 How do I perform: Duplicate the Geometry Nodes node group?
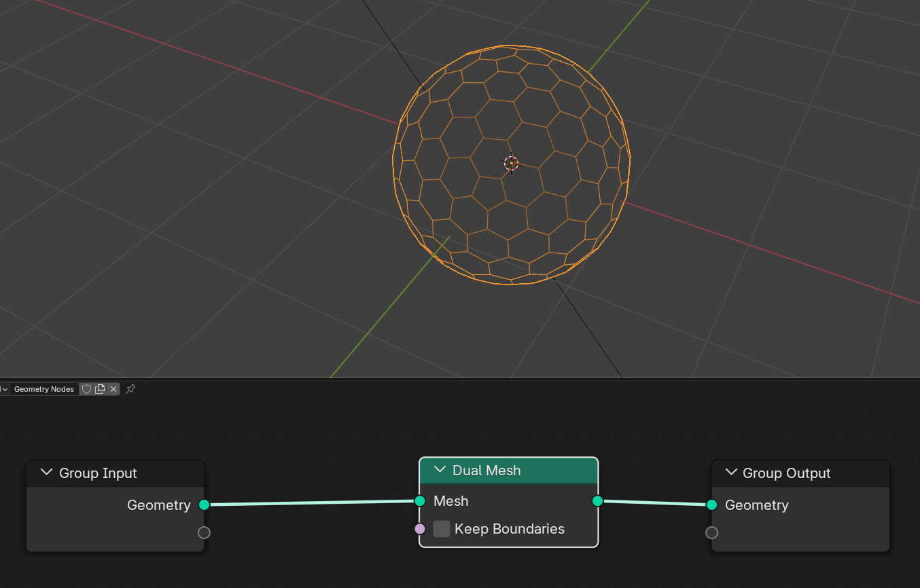[x=100, y=389]
